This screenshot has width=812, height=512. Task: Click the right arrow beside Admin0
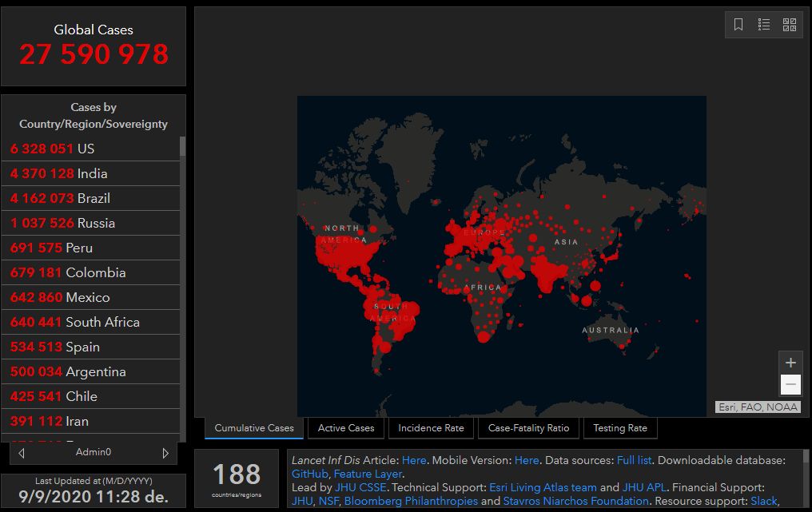pos(165,453)
